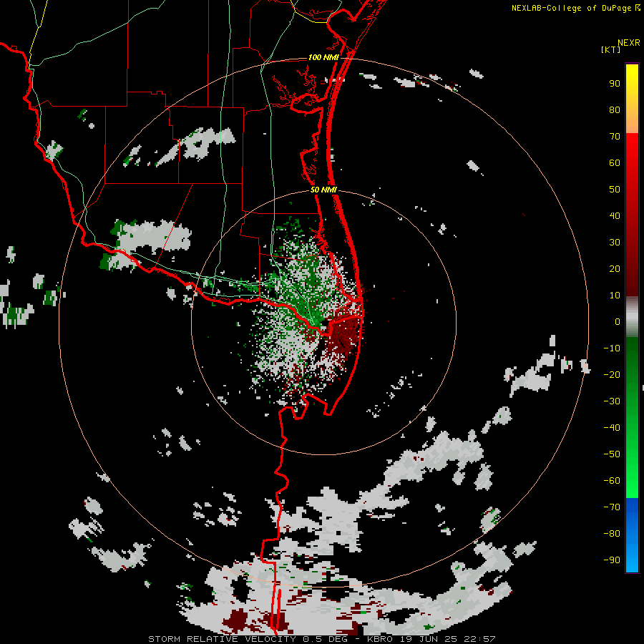Click the positive 40 scale label
The width and height of the screenshot is (644, 644).
pyautogui.click(x=615, y=216)
